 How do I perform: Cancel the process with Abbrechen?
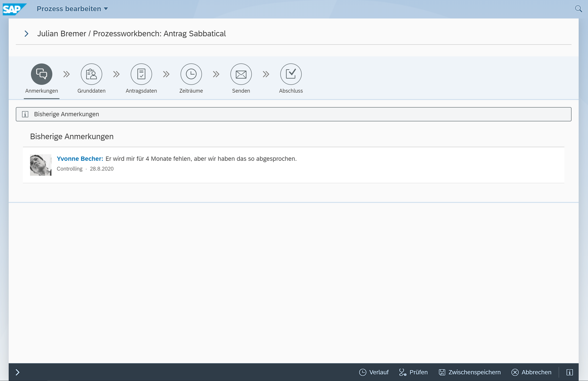531,372
